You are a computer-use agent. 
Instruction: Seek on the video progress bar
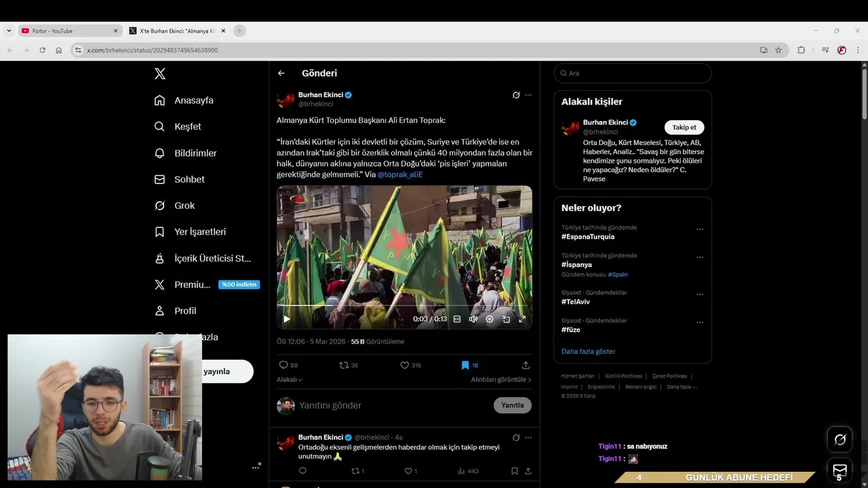tap(404, 306)
